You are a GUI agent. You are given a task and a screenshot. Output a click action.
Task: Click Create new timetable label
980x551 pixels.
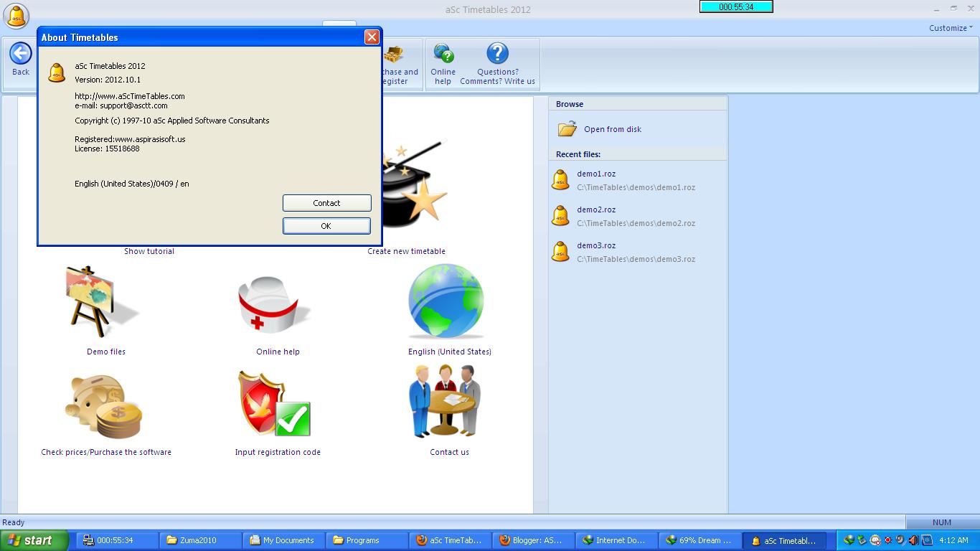point(407,251)
